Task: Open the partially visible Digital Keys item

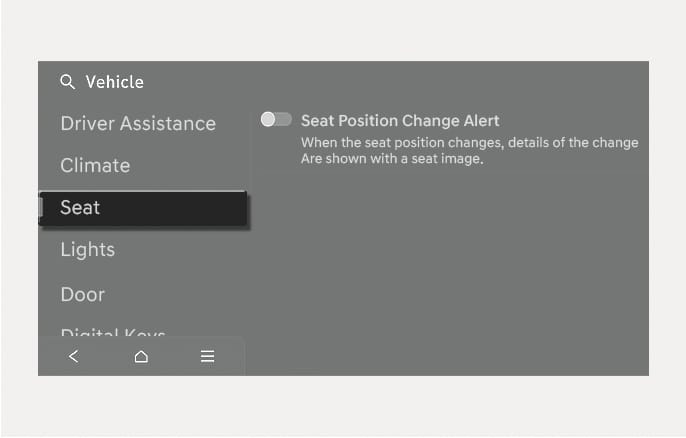Action: 113,333
